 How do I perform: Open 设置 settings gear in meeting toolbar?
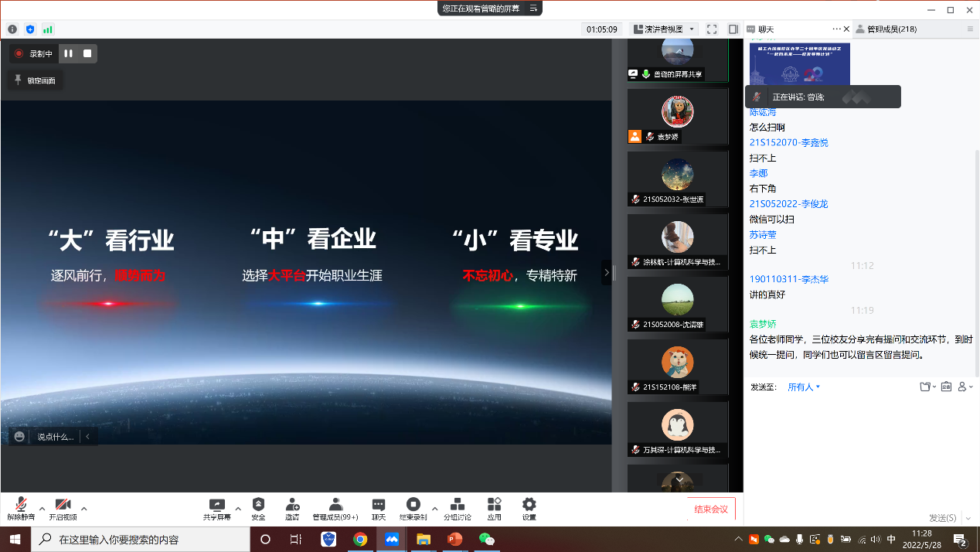pos(529,505)
